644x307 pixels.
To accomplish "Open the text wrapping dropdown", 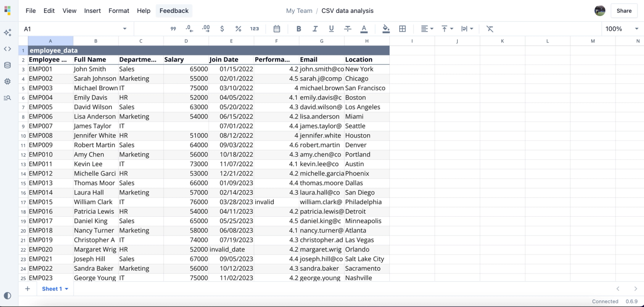I will [x=467, y=29].
